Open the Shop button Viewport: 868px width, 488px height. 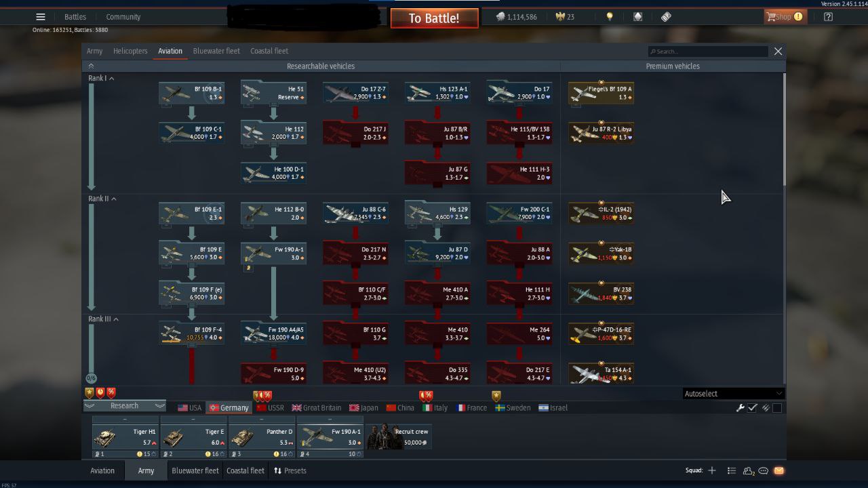click(785, 17)
